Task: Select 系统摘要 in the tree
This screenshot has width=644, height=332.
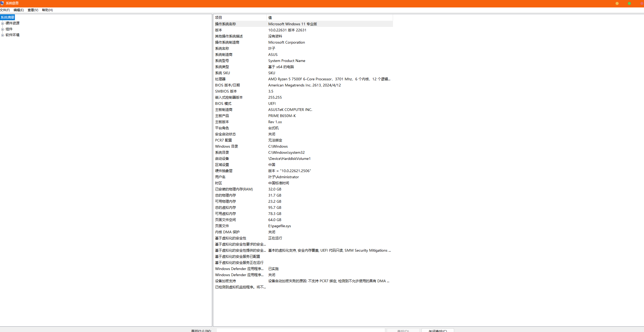Action: pos(7,17)
